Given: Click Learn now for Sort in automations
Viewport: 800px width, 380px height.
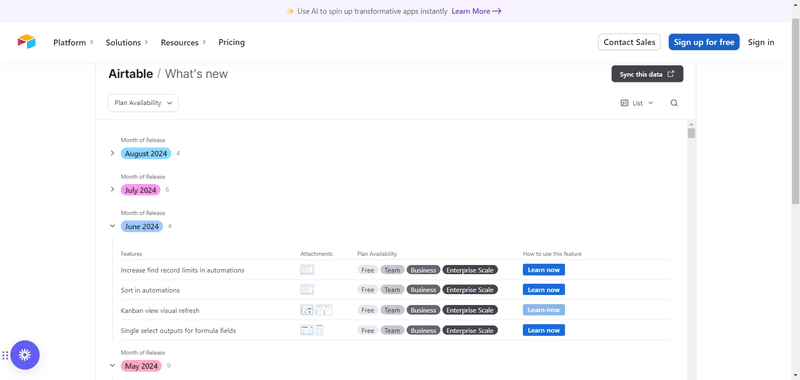Looking at the screenshot, I should 543,290.
